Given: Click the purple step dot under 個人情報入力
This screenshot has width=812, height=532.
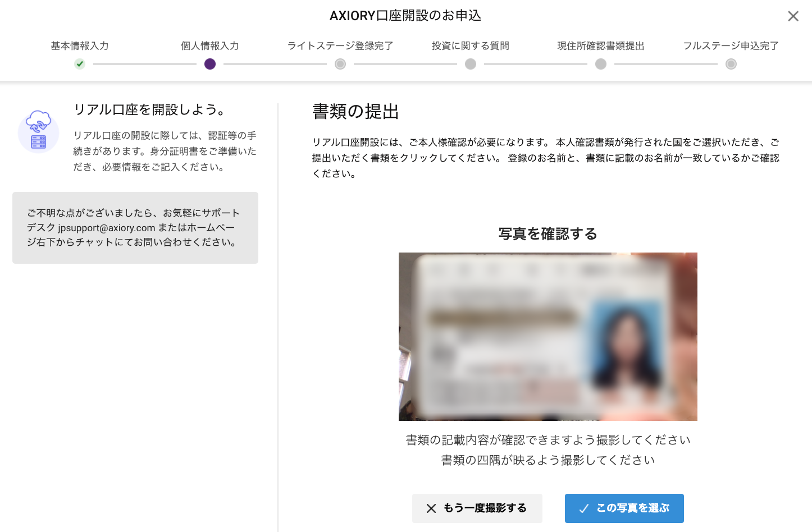Looking at the screenshot, I should [x=210, y=64].
